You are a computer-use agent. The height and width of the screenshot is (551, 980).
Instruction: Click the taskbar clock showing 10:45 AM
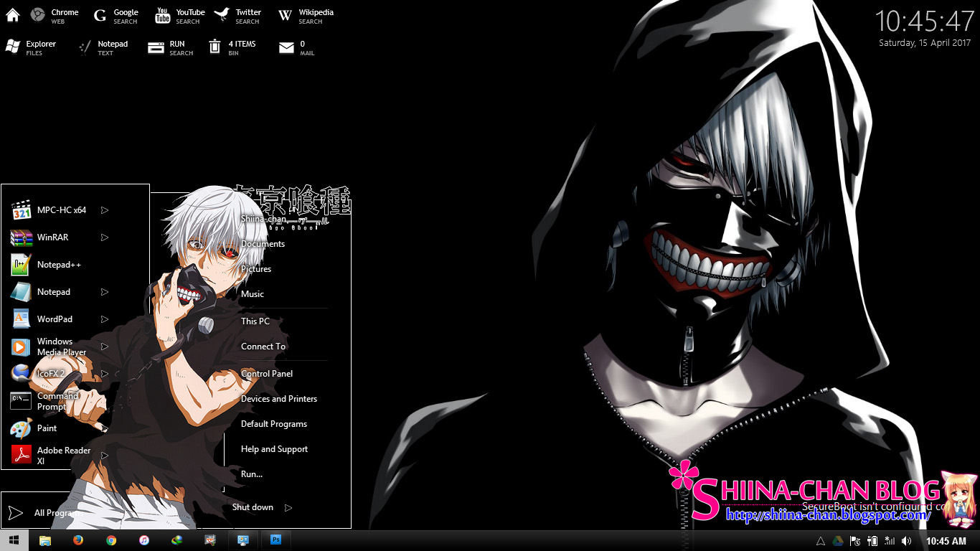point(946,541)
